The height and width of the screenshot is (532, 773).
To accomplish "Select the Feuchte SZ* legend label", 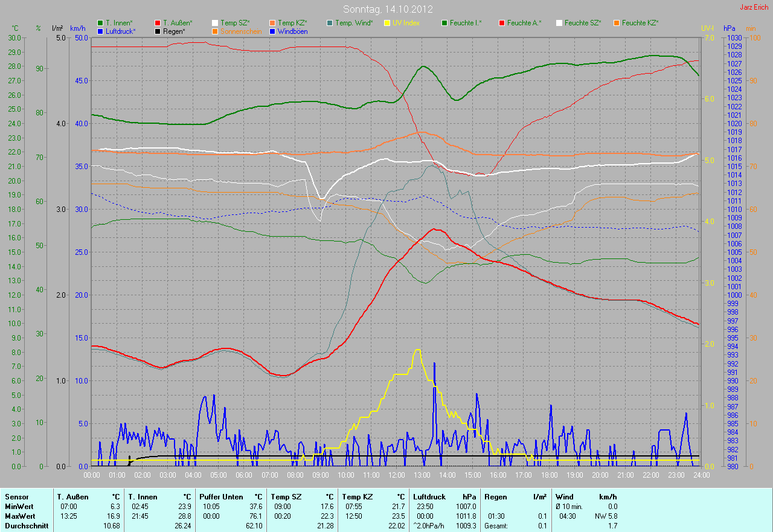I will pos(583,23).
